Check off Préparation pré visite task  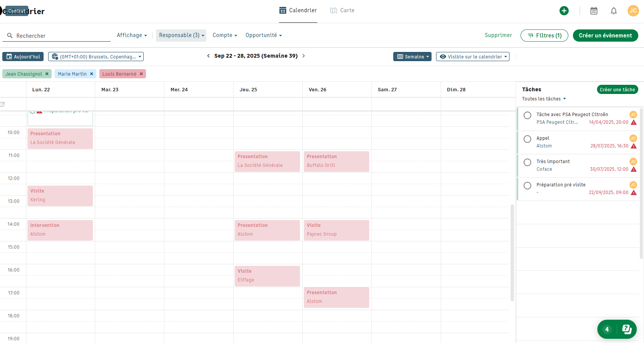527,186
